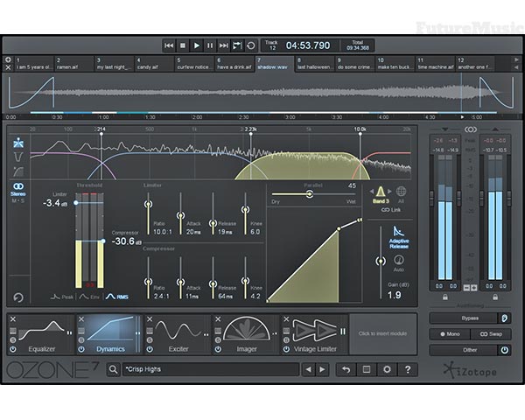This screenshot has height=420, width=525.
Task: Start playback with the play button
Action: [197, 45]
